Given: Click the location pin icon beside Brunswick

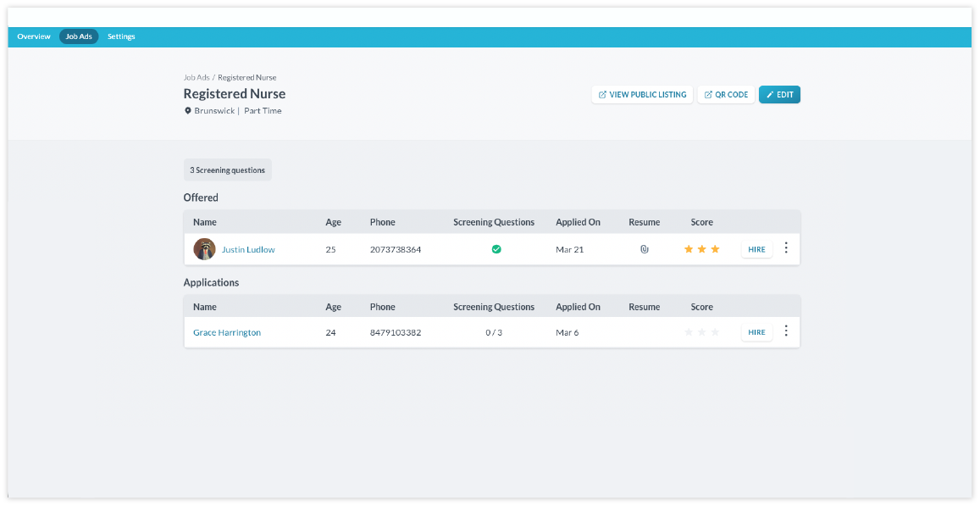Looking at the screenshot, I should pos(188,111).
